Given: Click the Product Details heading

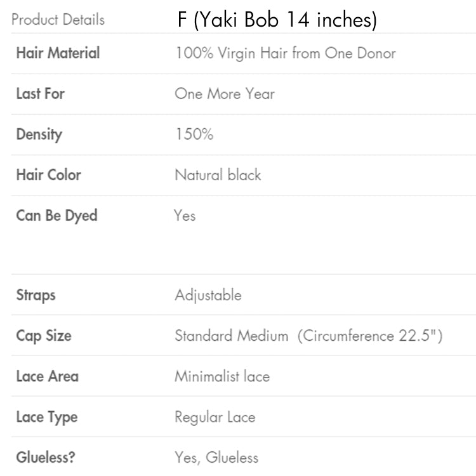Looking at the screenshot, I should tap(58, 19).
